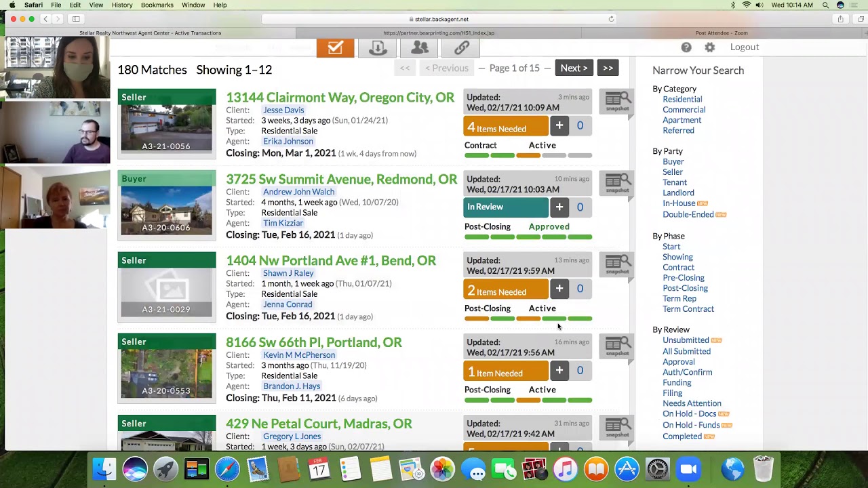Switch to Stellar Realty Active Transactions tab
Image resolution: width=868 pixels, height=488 pixels.
151,33
